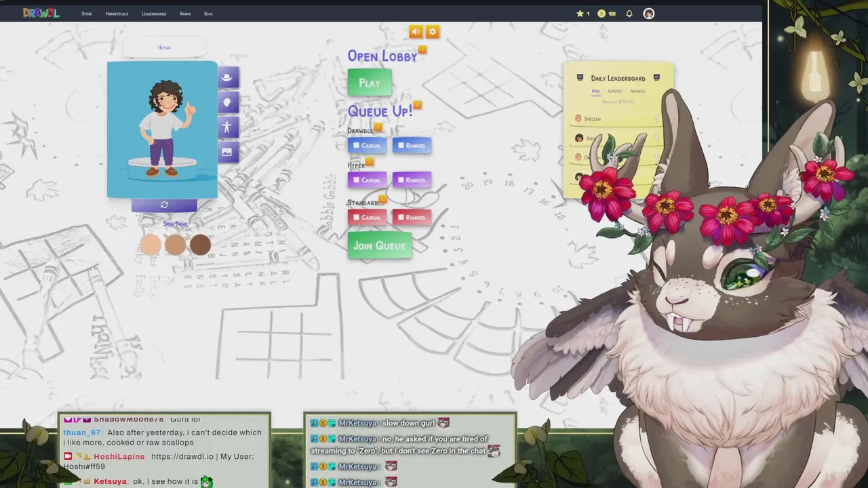This screenshot has width=868, height=488.
Task: Click the DRAWDL logo
Action: [41, 13]
